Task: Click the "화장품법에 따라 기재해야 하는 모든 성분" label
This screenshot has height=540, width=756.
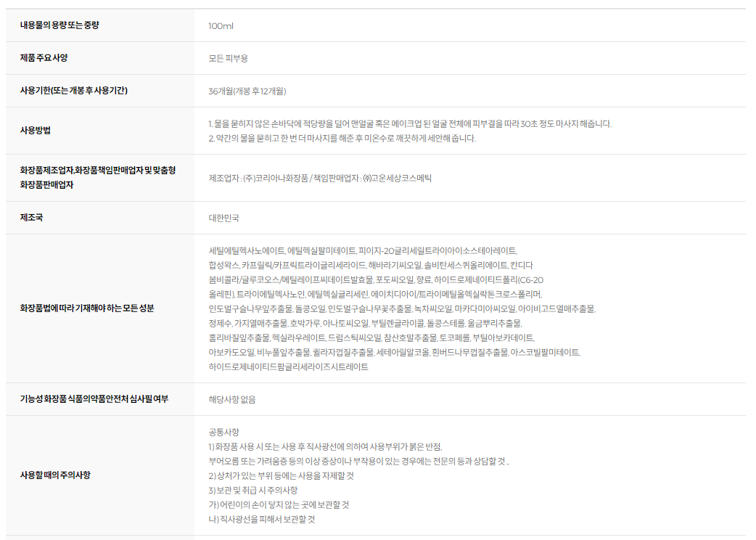Action: [x=87, y=308]
